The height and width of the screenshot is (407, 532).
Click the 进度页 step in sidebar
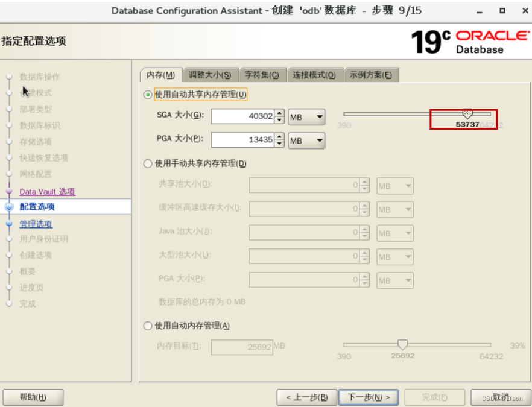[31, 288]
